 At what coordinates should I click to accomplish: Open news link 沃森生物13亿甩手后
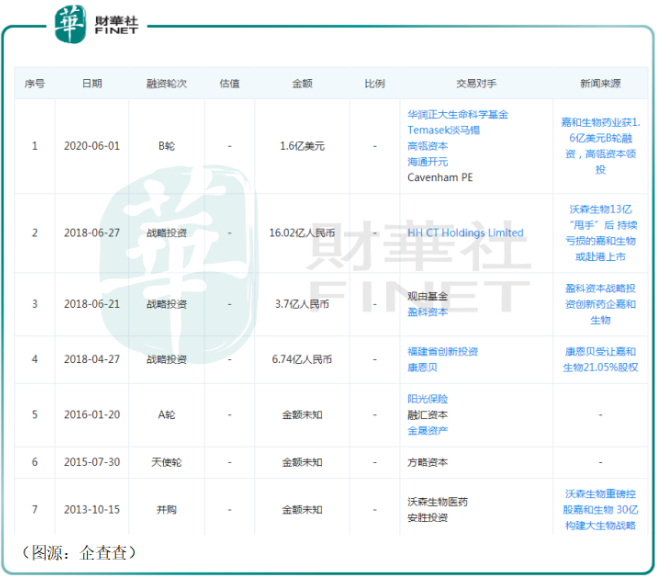pyautogui.click(x=600, y=233)
